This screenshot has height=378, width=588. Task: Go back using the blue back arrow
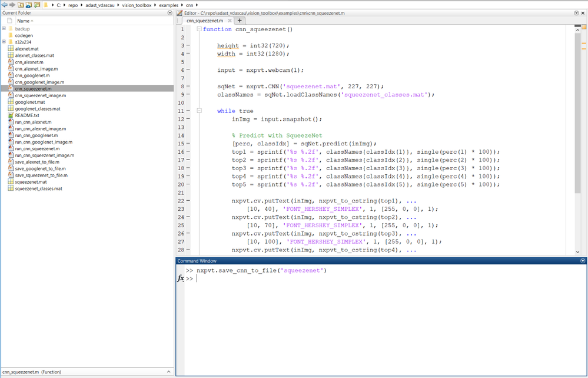pyautogui.click(x=5, y=5)
